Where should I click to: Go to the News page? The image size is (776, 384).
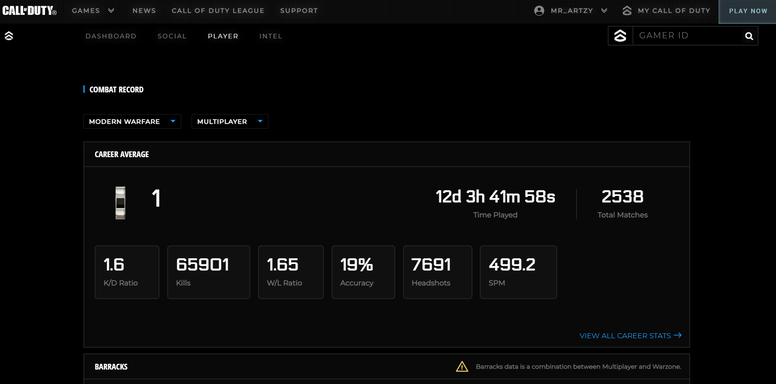coord(144,10)
